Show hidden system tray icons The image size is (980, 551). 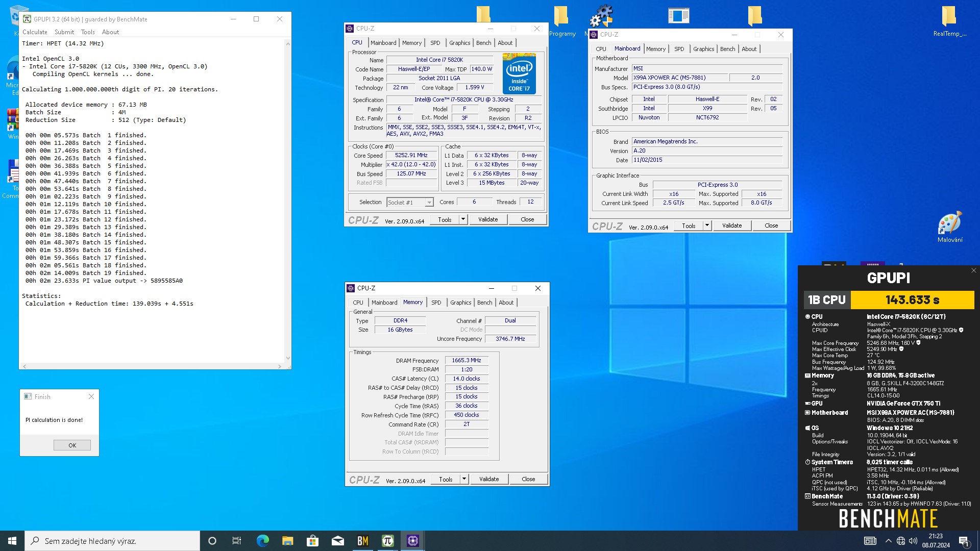coord(888,541)
